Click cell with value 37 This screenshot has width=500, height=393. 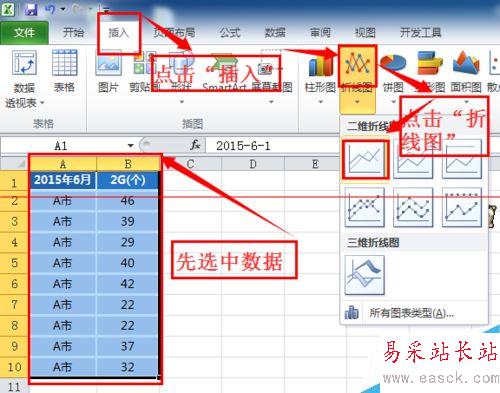(128, 346)
